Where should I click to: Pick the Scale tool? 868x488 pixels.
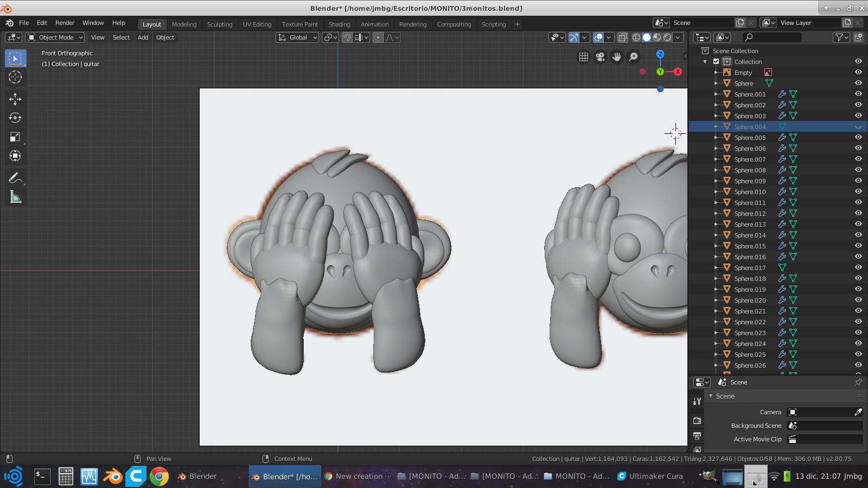(15, 137)
